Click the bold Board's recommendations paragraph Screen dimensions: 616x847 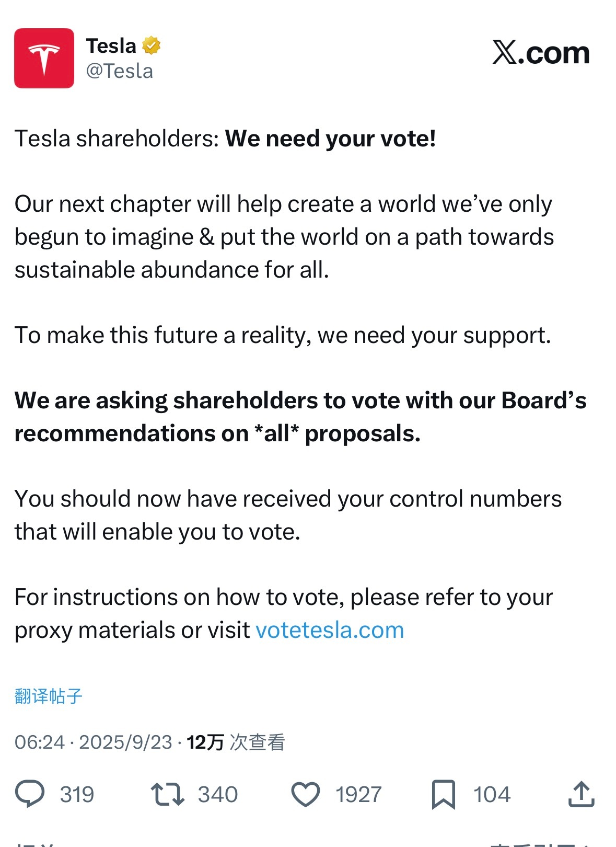point(300,417)
